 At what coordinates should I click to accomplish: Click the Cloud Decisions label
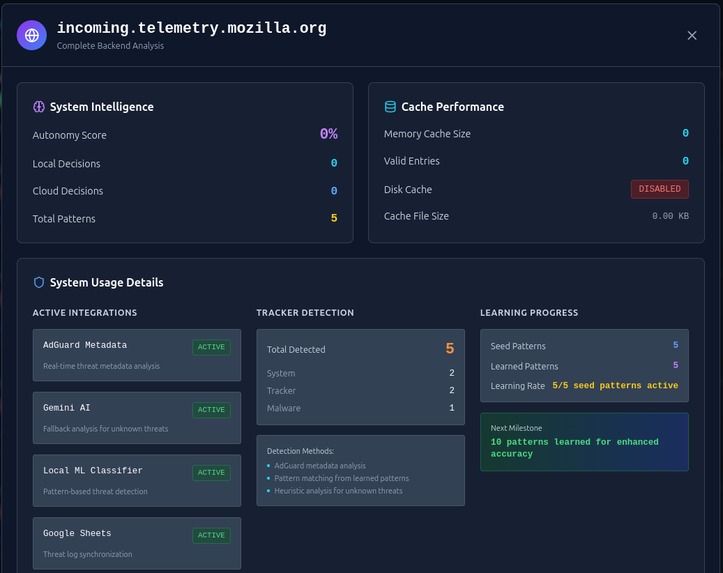(x=68, y=191)
